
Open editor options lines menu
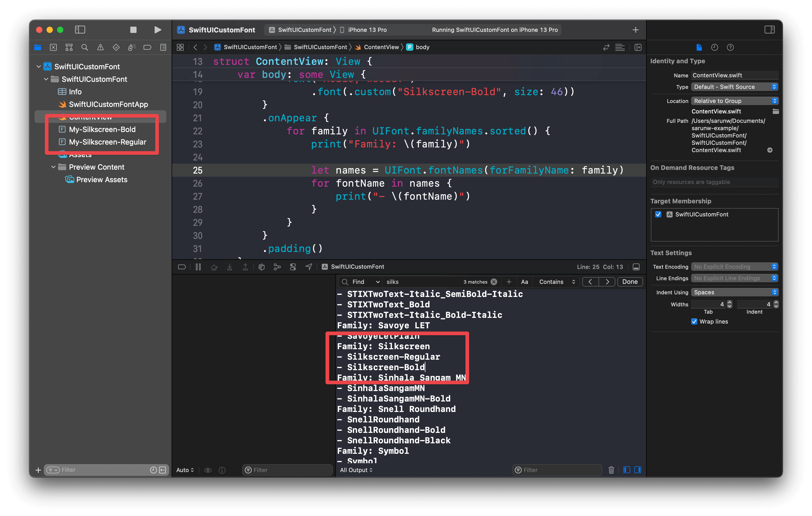tap(620, 47)
